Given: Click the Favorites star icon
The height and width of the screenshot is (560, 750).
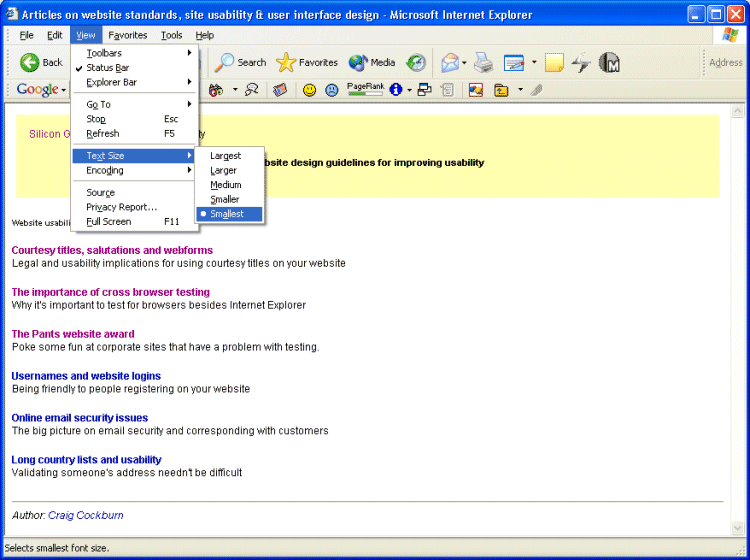Looking at the screenshot, I should pos(286,63).
